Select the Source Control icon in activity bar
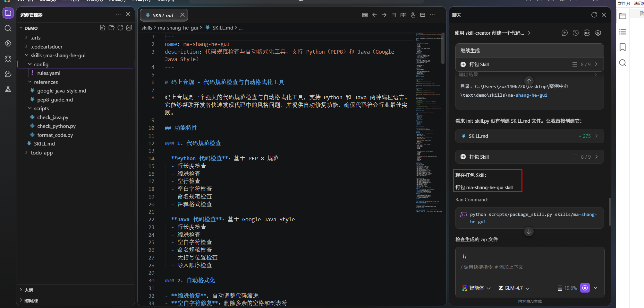Image resolution: width=644 pixels, height=308 pixels. [x=8, y=43]
